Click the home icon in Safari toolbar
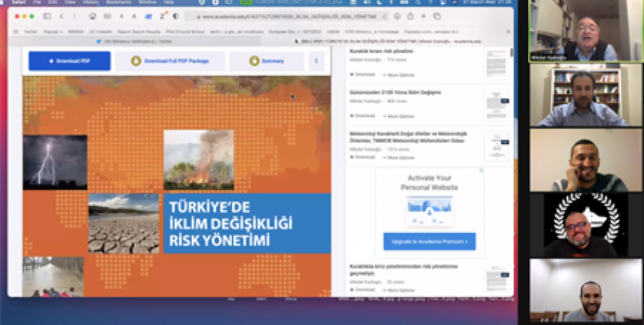The width and height of the screenshot is (644, 325). pos(93,16)
